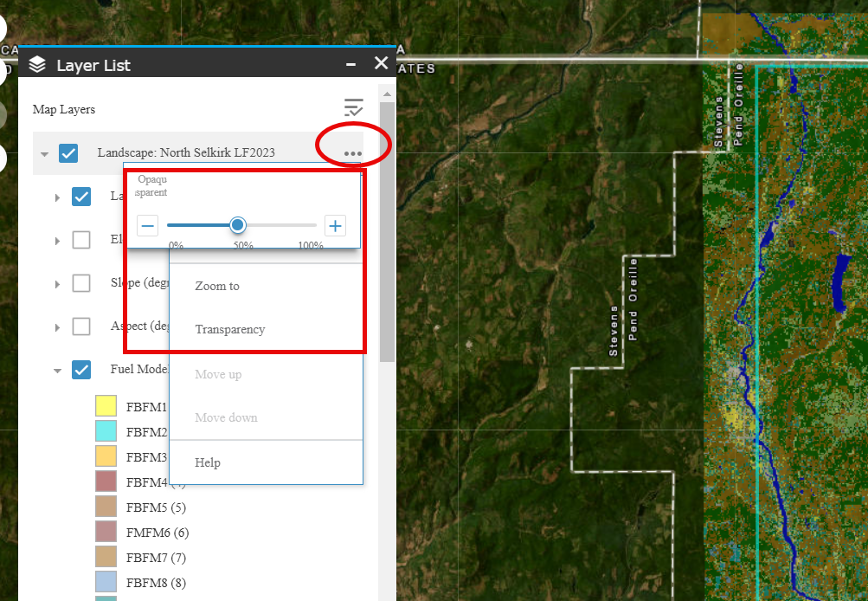Minimize the Layer List panel

tap(350, 64)
